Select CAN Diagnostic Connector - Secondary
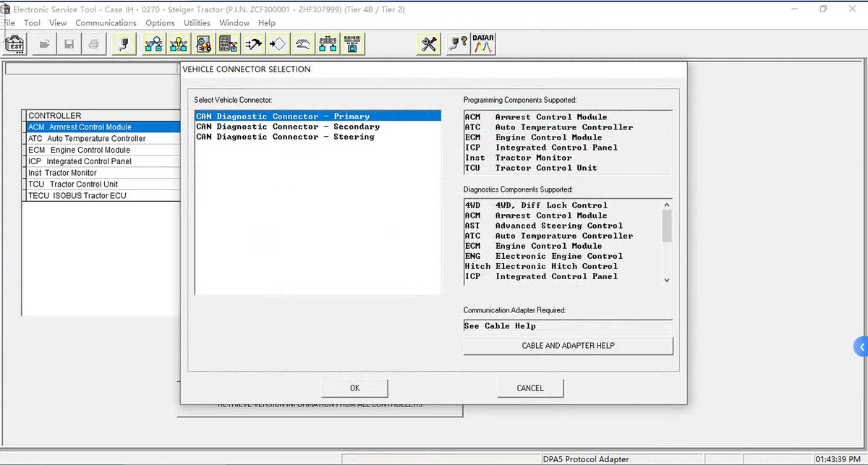The width and height of the screenshot is (868, 465). pyautogui.click(x=288, y=127)
